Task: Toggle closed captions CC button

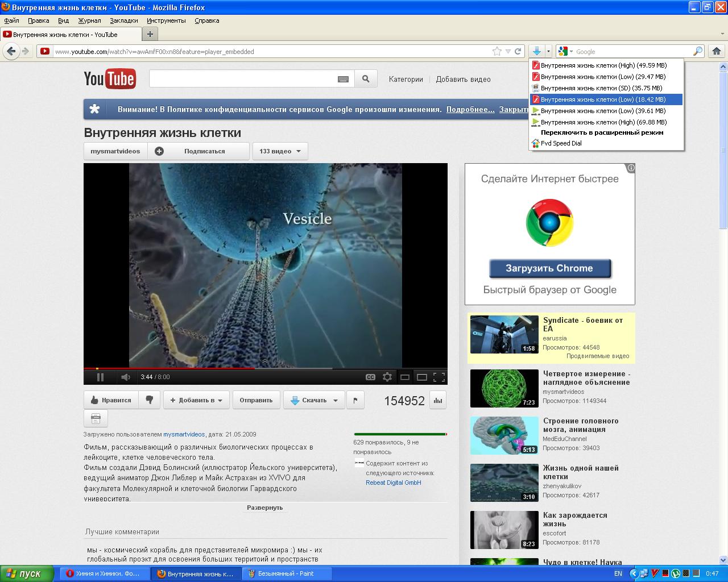Action: 370,377
